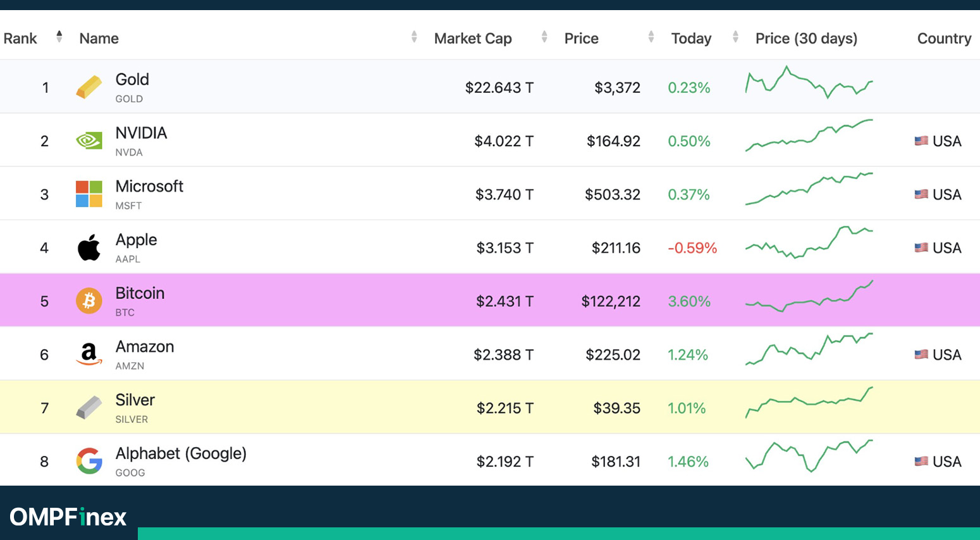Image resolution: width=980 pixels, height=540 pixels.
Task: Click the Google logo icon
Action: 89,461
